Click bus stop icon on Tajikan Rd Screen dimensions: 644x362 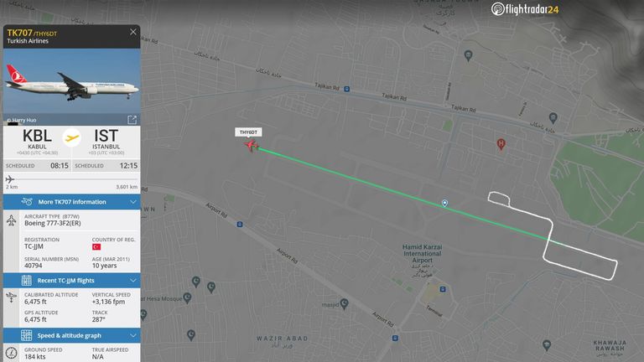(x=346, y=89)
